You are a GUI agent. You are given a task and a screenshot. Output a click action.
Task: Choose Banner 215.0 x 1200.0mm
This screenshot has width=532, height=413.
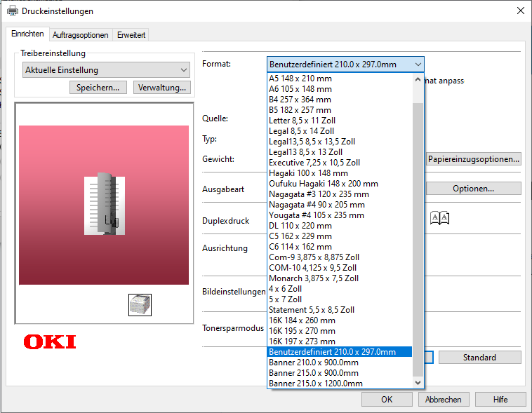pyautogui.click(x=340, y=383)
